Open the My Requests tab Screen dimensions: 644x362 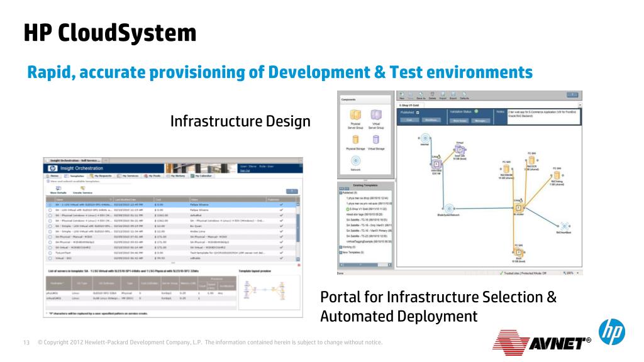(101, 176)
